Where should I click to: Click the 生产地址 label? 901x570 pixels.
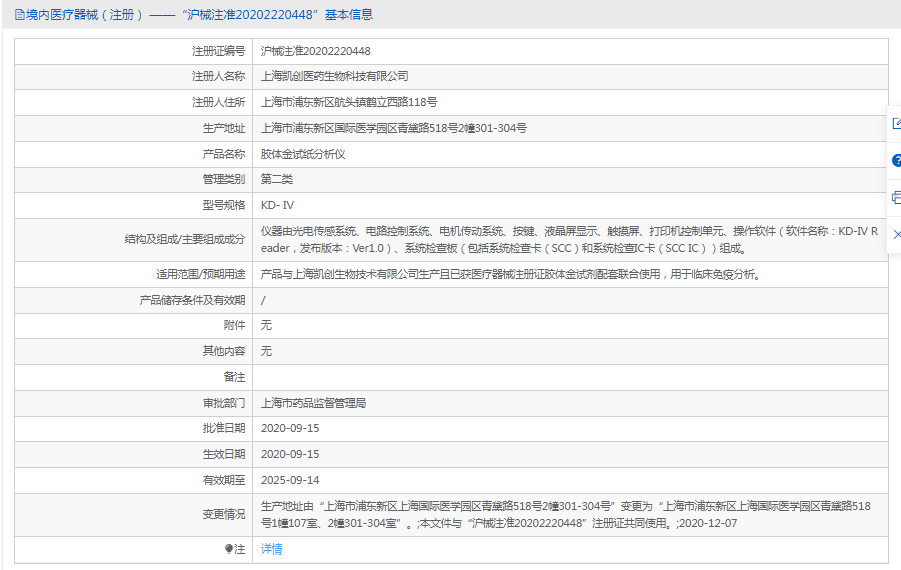click(224, 128)
